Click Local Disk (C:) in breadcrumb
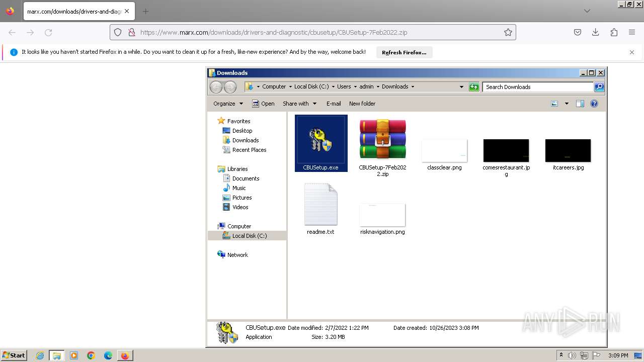 pyautogui.click(x=311, y=87)
